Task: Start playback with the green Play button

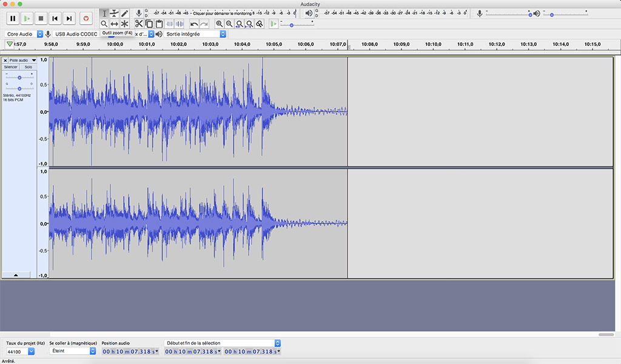Action: tap(27, 18)
